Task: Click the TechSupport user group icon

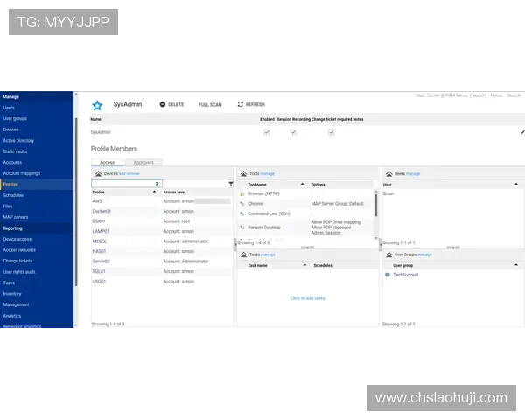Action: point(388,274)
